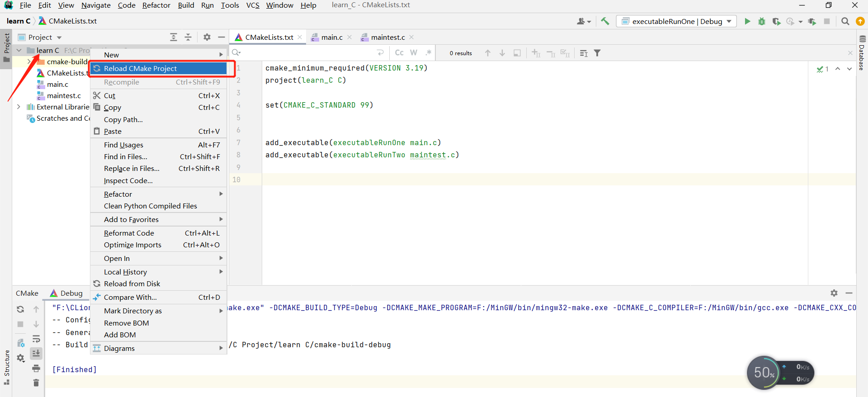This screenshot has height=397, width=868.
Task: Open the Build menu in menu bar
Action: pos(186,5)
